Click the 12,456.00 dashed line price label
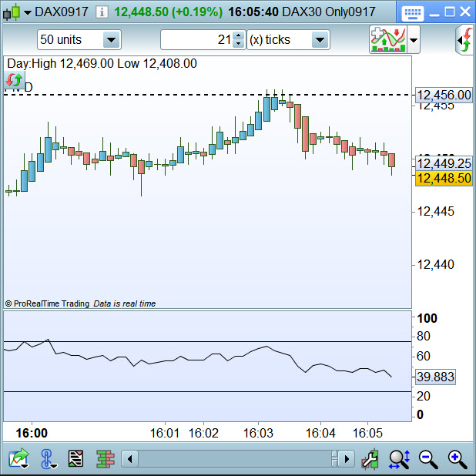 444,95
